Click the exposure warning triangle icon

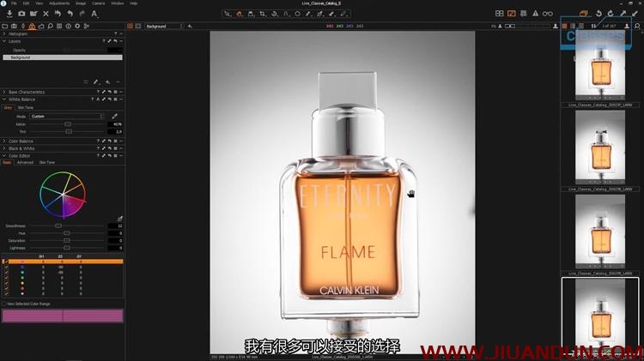coord(535,14)
